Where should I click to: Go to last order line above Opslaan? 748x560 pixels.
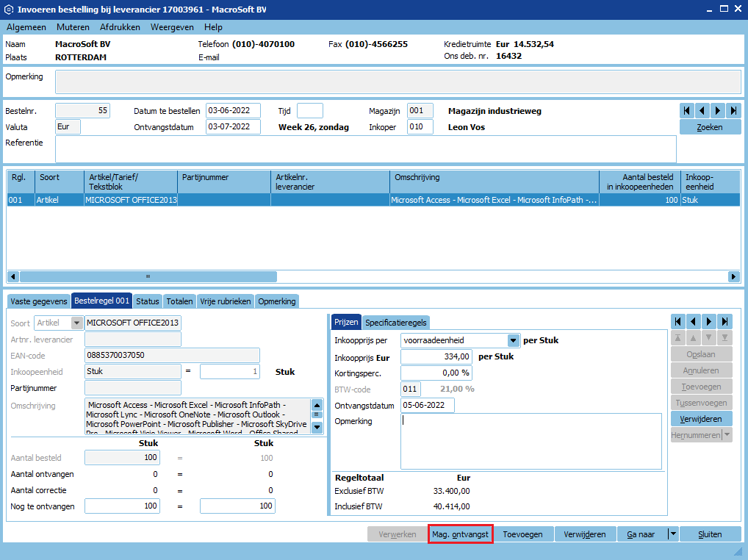(725, 321)
